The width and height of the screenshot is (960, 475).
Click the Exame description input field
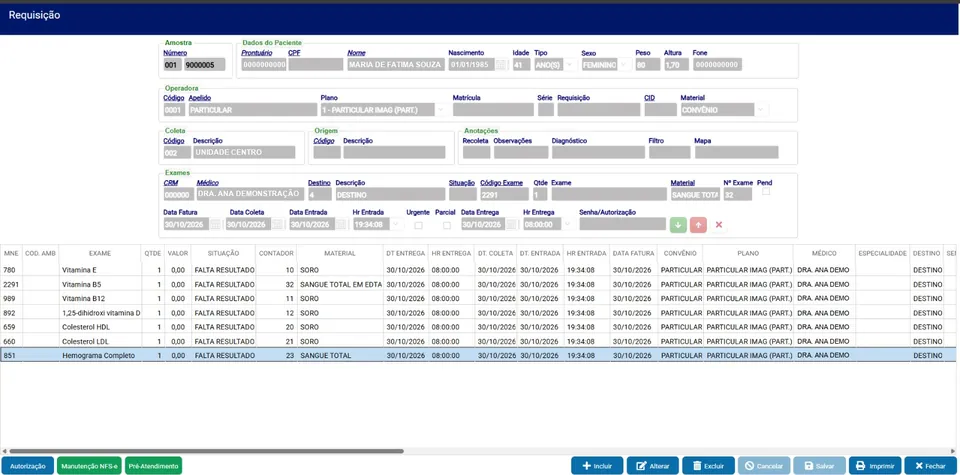(x=609, y=194)
